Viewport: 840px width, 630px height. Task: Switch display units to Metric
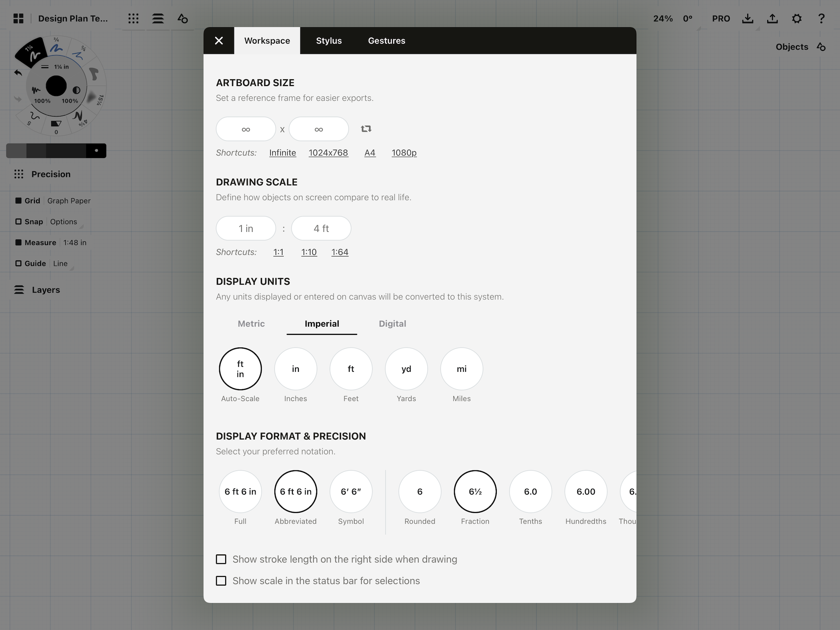[x=251, y=323]
